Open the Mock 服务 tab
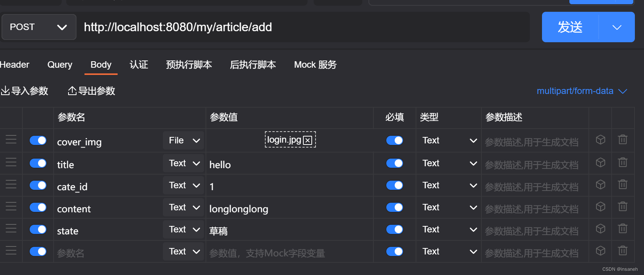The image size is (644, 275). (315, 64)
